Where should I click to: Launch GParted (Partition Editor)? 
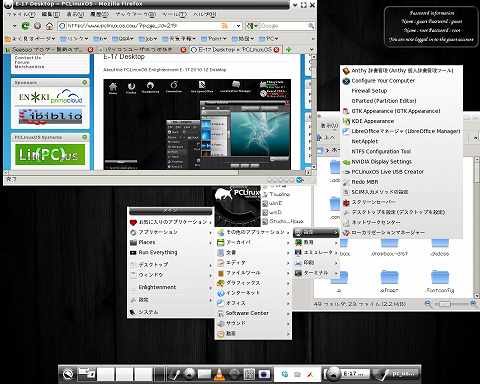401,101
